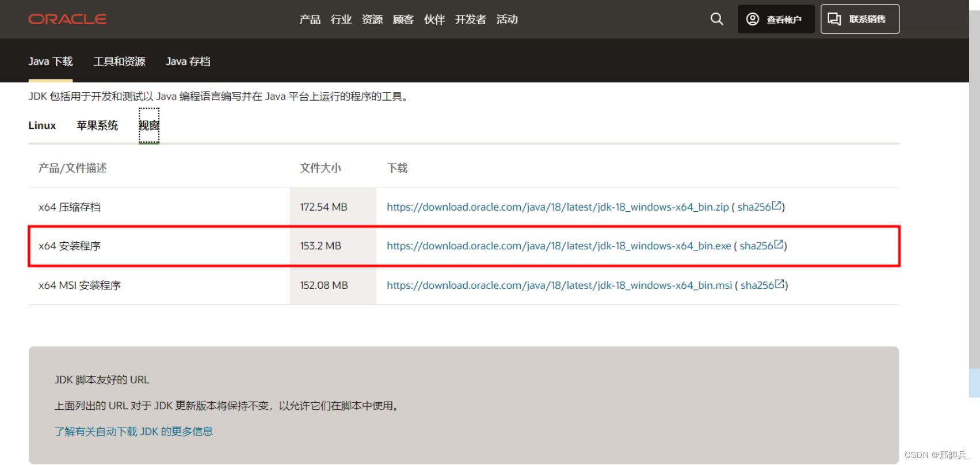Click the JDK 脚本友好的 URL heading
This screenshot has width=980, height=465.
click(x=102, y=380)
